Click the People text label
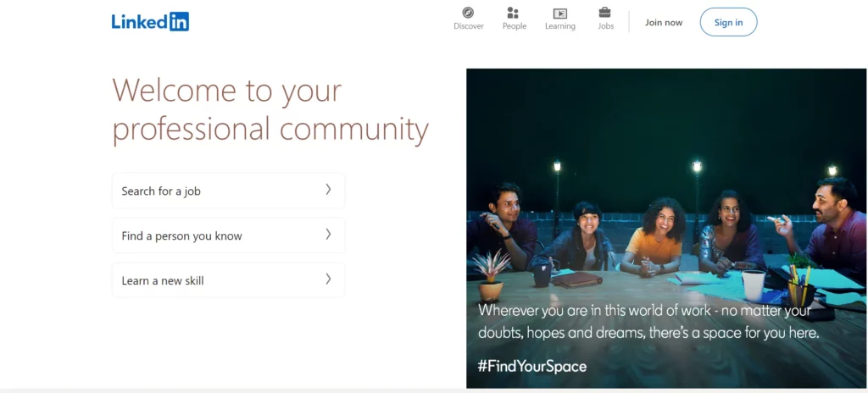This screenshot has width=868, height=393. tap(515, 26)
